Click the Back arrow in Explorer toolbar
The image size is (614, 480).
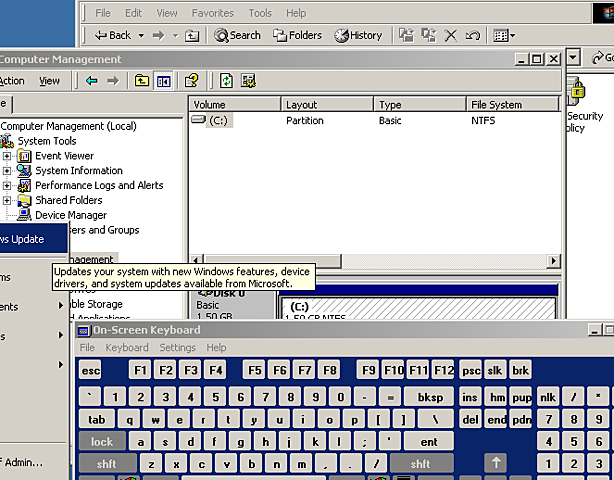tap(113, 35)
